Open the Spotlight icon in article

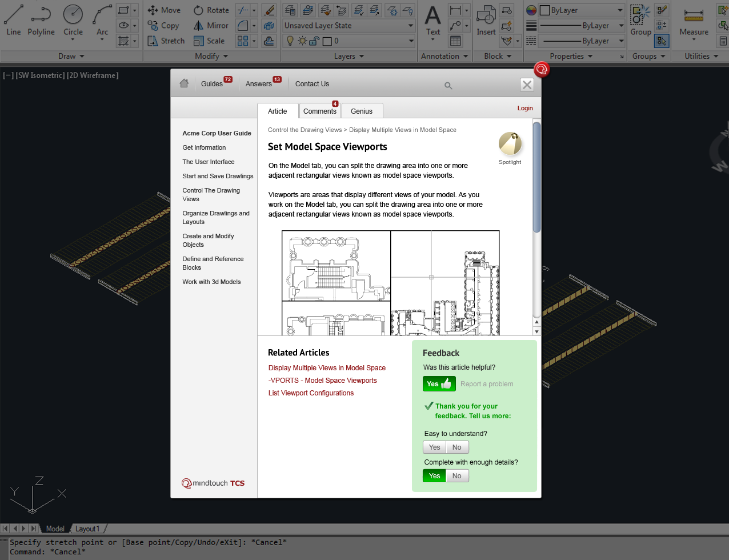click(x=510, y=143)
